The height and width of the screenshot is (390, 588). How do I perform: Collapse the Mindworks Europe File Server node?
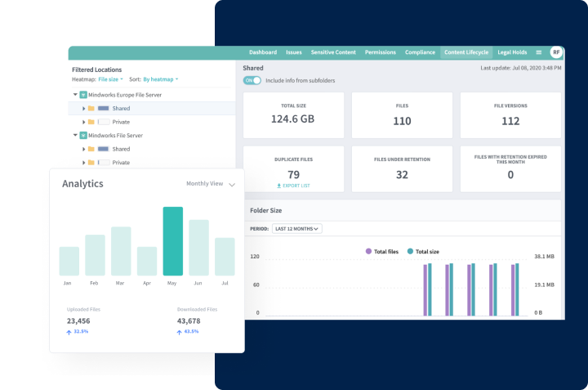click(x=73, y=95)
